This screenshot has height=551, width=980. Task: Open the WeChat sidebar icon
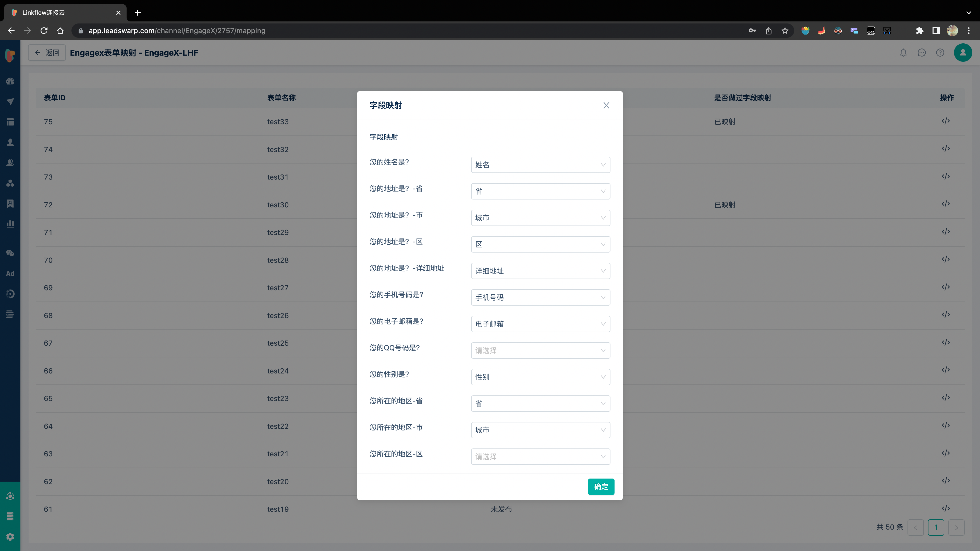tap(10, 253)
